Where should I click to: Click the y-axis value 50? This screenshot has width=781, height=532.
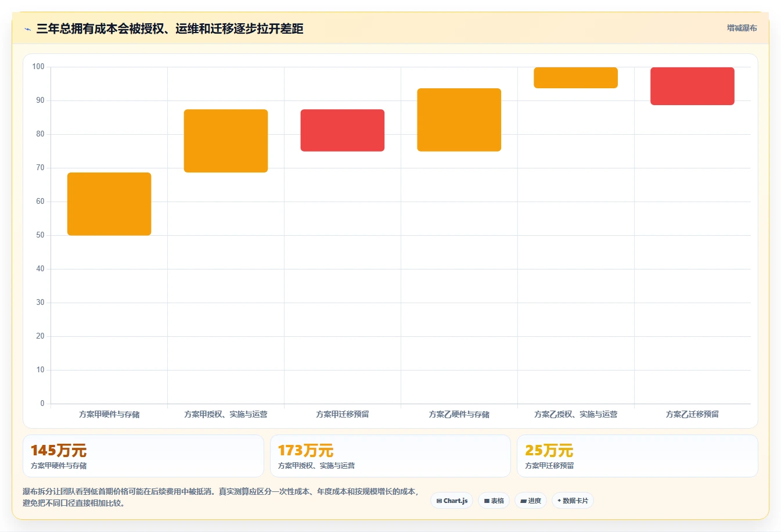pyautogui.click(x=40, y=235)
